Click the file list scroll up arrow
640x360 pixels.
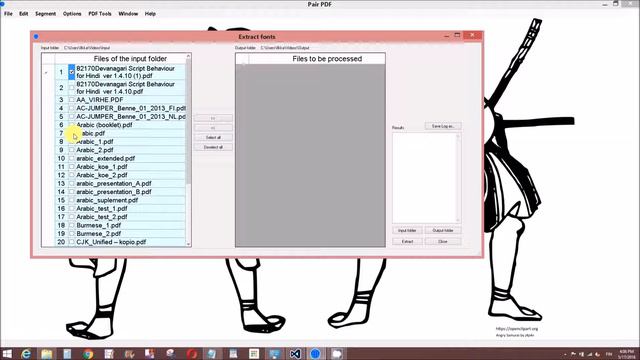coord(188,56)
